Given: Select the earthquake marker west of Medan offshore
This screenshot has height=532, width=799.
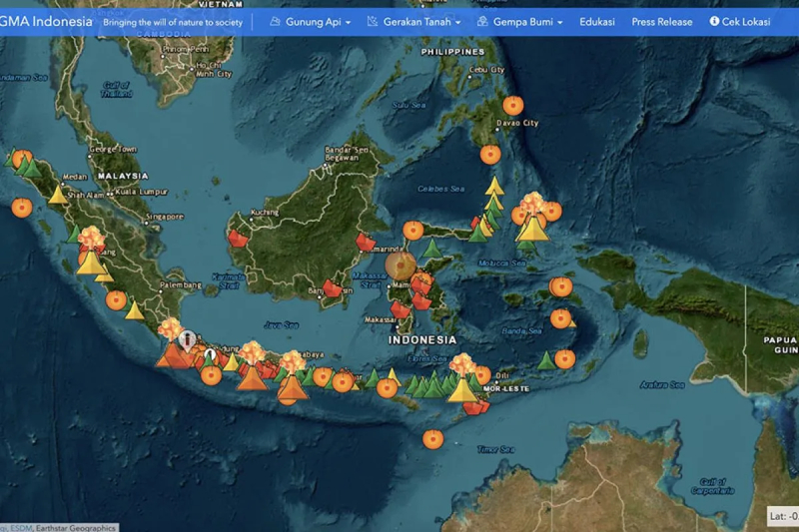Looking at the screenshot, I should click(21, 207).
